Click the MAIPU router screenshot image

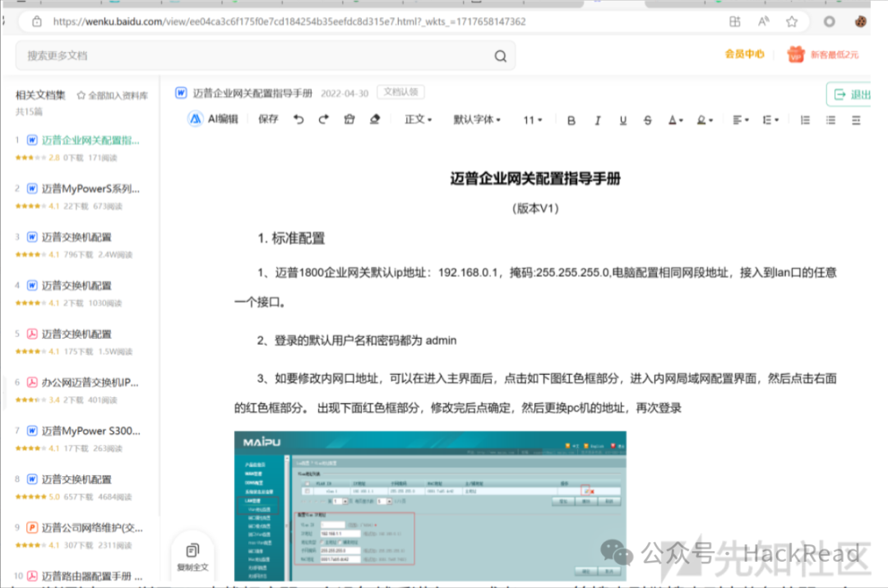430,506
